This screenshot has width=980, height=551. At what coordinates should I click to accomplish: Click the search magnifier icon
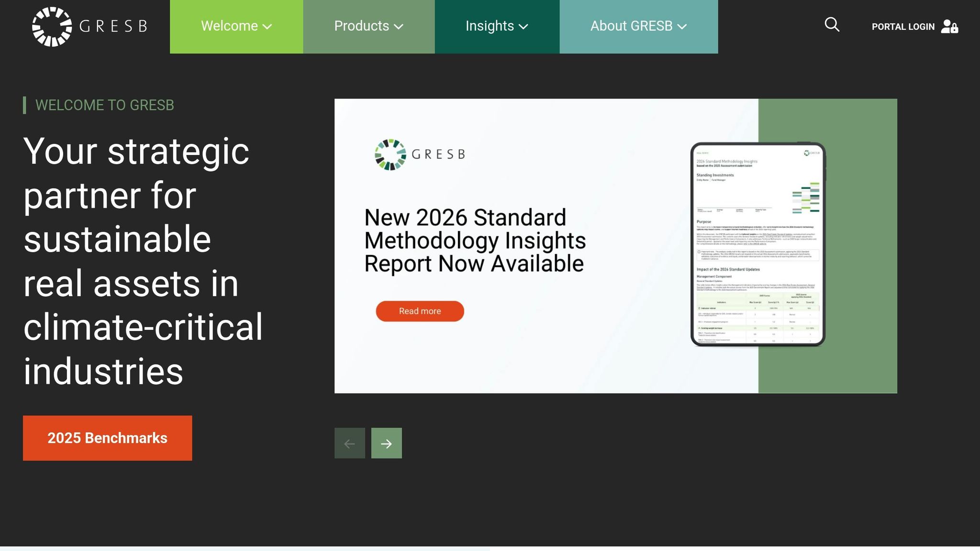coord(832,25)
